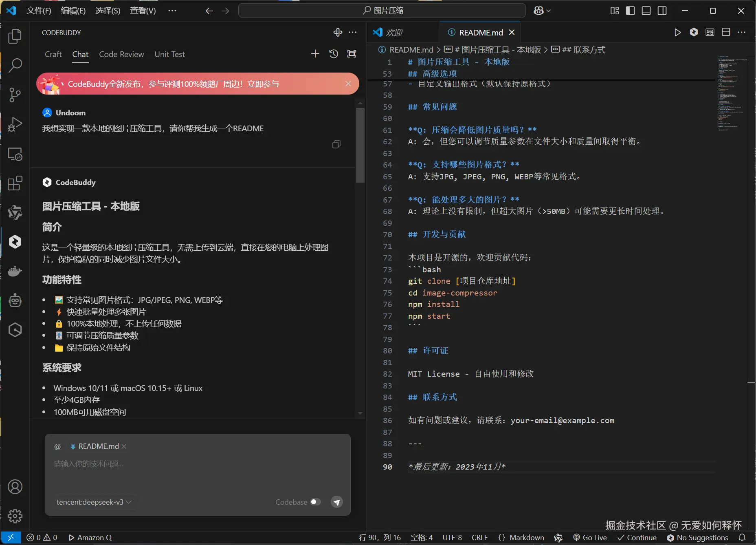
Task: Open the 选择(S) menu
Action: 108,11
